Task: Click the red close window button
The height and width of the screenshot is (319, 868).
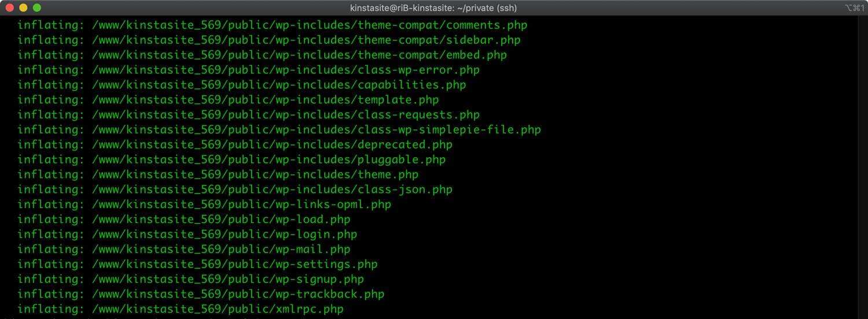Action: [x=9, y=8]
